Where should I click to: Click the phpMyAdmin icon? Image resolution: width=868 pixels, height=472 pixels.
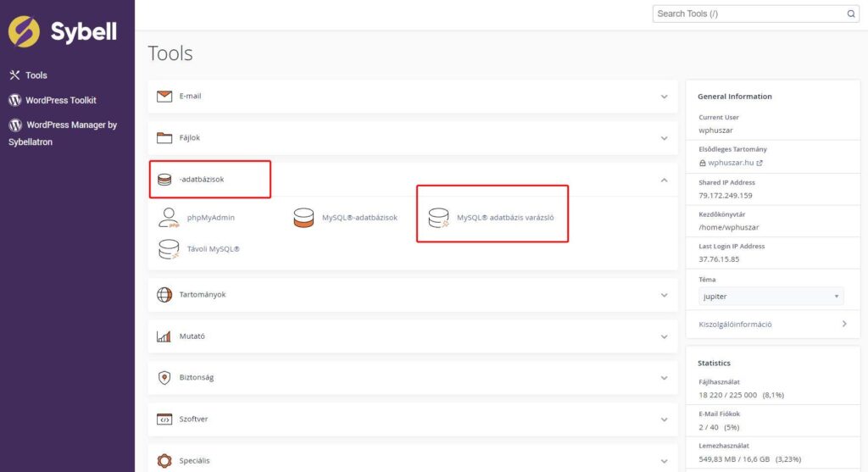click(169, 218)
